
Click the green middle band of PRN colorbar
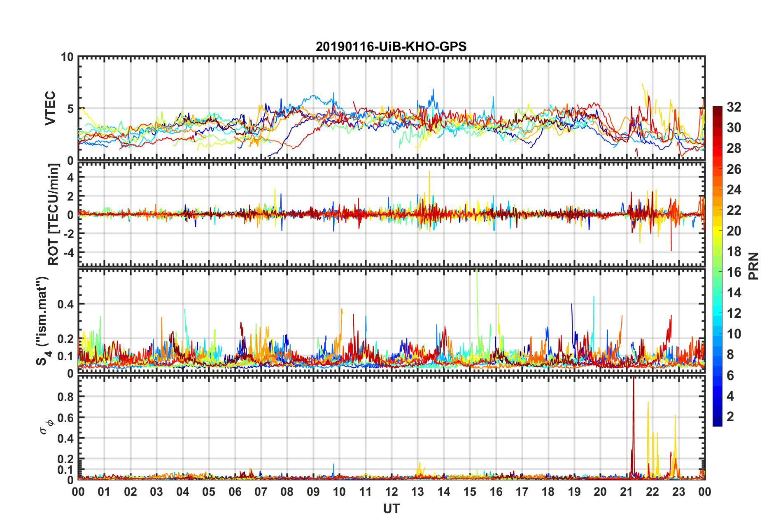(718, 272)
